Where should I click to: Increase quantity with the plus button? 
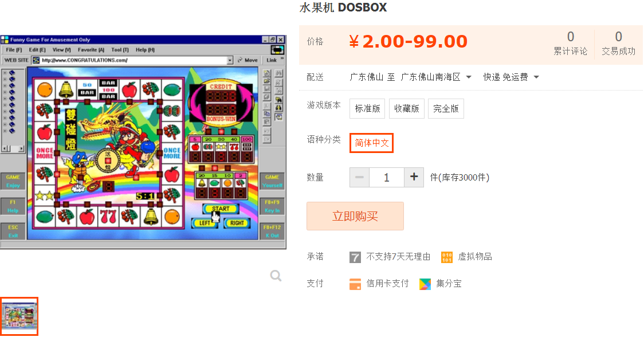[414, 177]
